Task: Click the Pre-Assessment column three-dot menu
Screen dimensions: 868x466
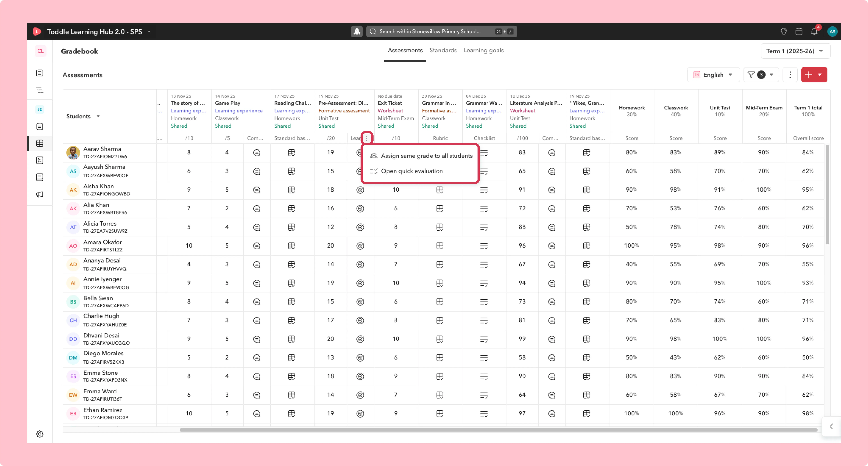Action: pyautogui.click(x=367, y=138)
